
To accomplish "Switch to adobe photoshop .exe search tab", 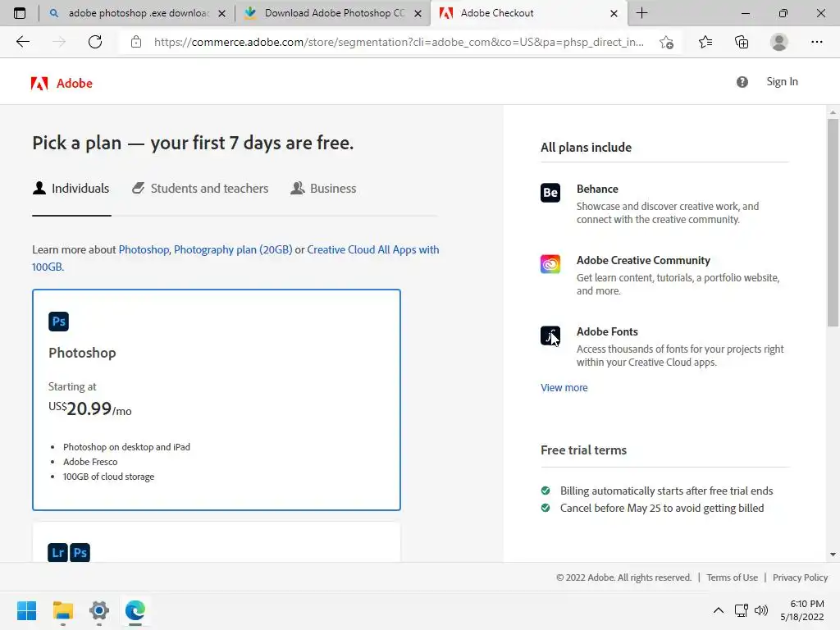I will (138, 13).
